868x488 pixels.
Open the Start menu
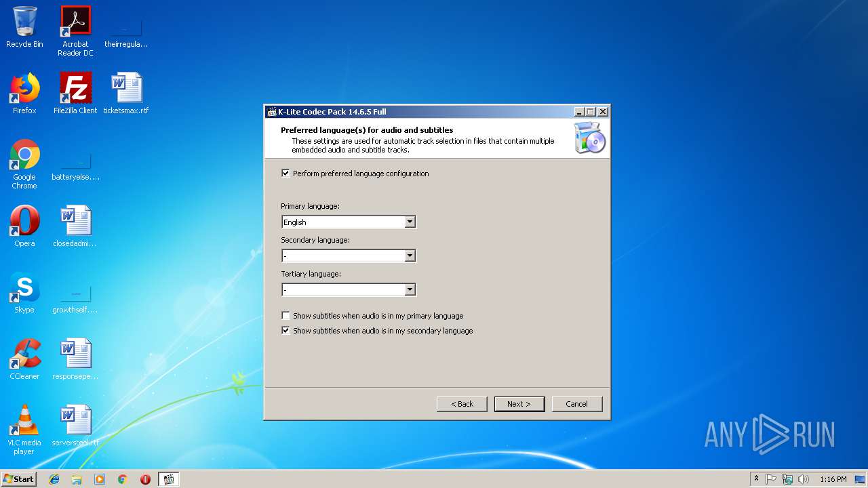coord(19,479)
